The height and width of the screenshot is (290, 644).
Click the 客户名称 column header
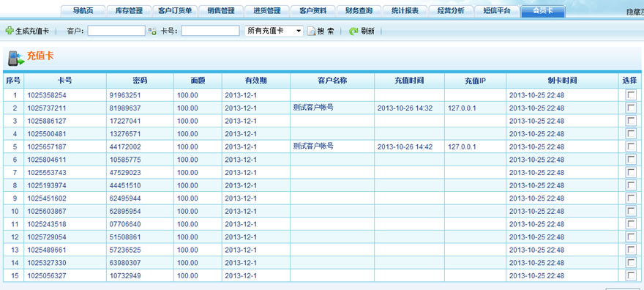coord(332,81)
